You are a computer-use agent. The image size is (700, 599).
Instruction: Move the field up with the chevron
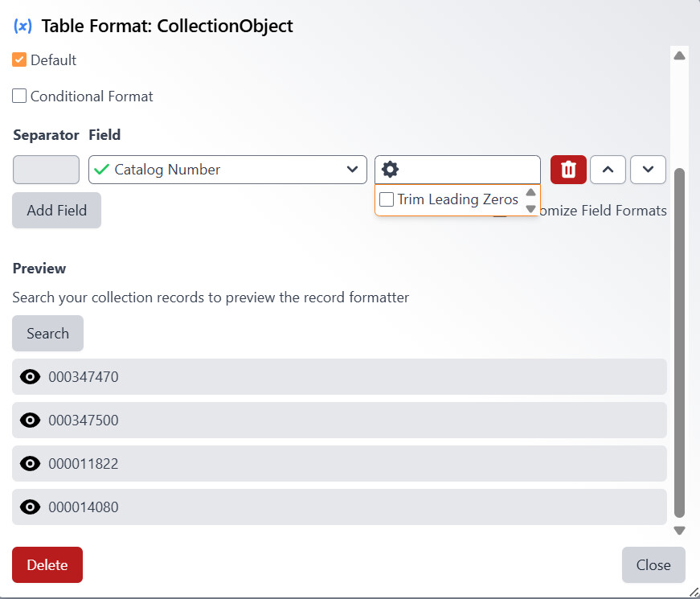coord(608,170)
